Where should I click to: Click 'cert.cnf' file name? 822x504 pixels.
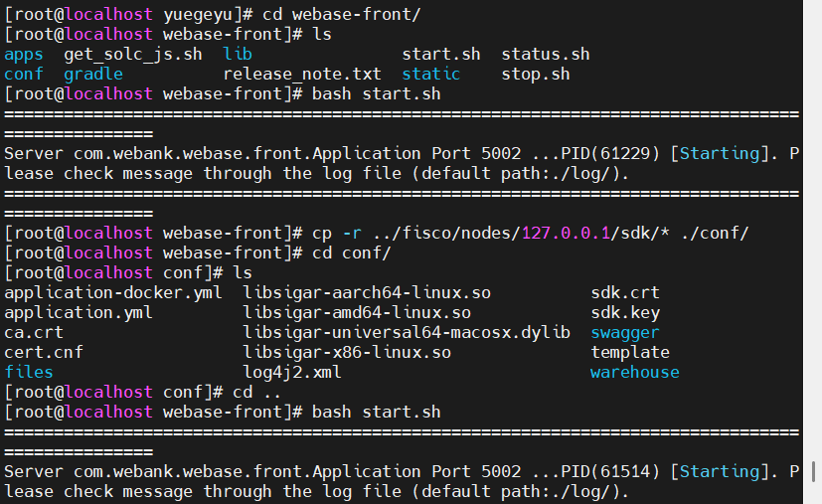point(44,353)
